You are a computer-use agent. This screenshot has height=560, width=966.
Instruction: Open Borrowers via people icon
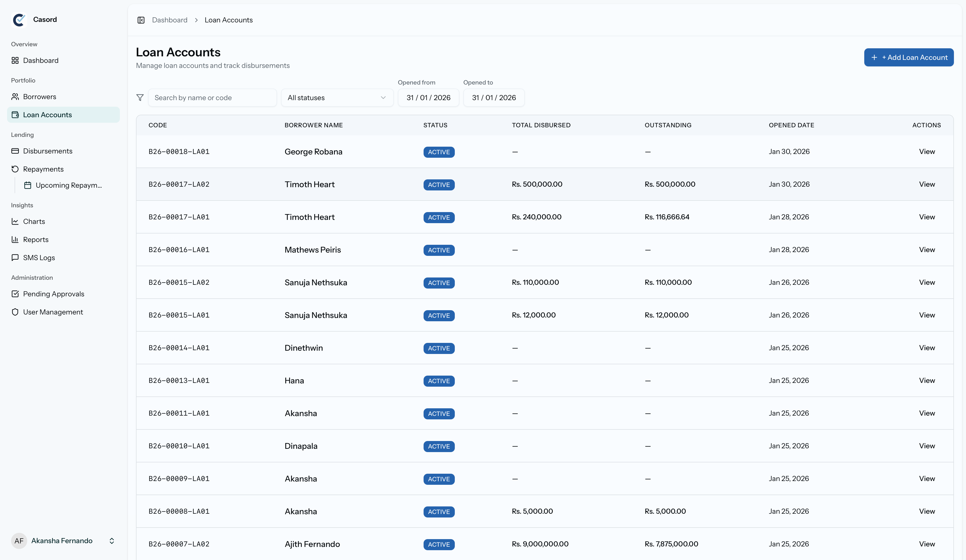pos(15,97)
